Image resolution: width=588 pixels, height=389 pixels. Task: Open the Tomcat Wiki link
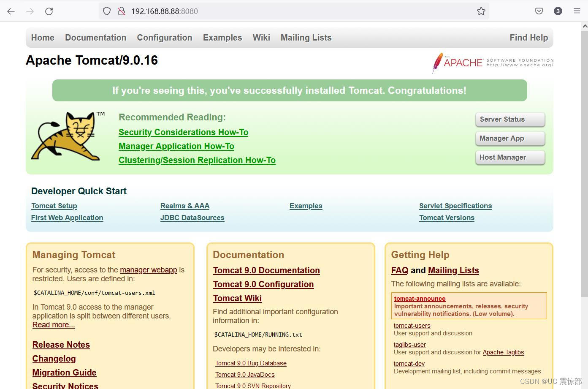237,298
